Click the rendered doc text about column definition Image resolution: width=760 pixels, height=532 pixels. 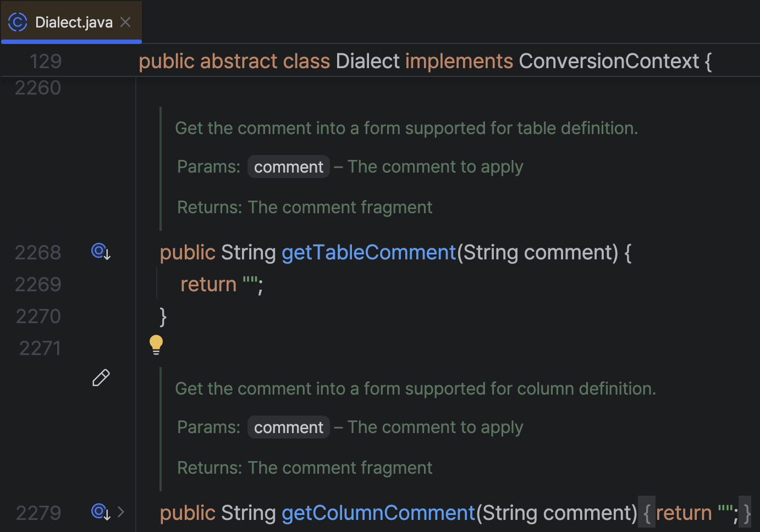point(416,389)
